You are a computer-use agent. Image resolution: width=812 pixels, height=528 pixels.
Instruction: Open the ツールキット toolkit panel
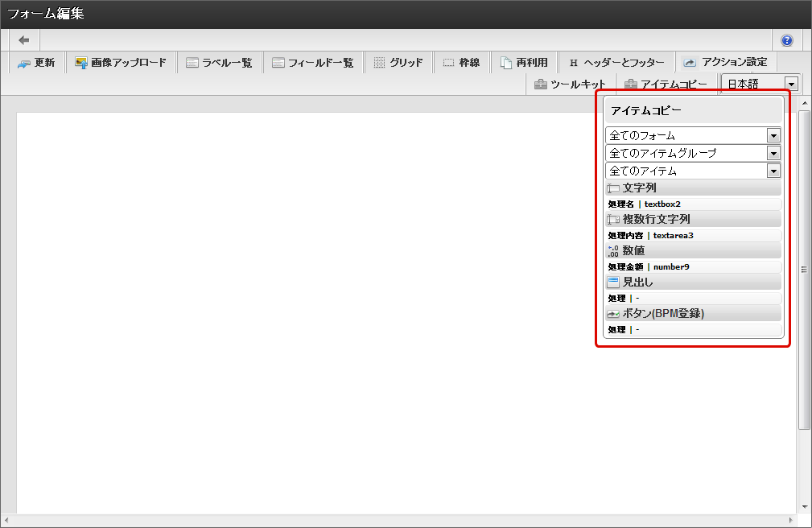[x=570, y=84]
